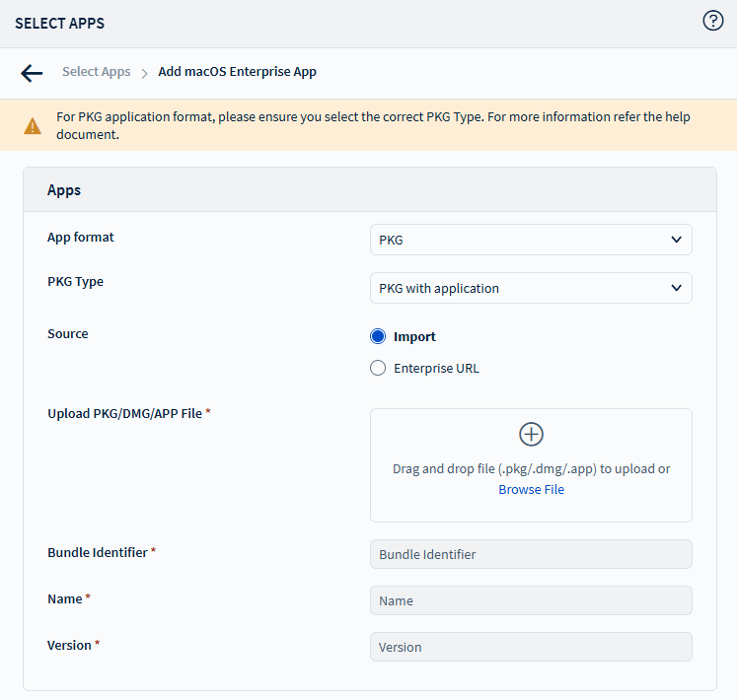This screenshot has width=737, height=700.
Task: Click the Browse File link
Action: click(531, 490)
